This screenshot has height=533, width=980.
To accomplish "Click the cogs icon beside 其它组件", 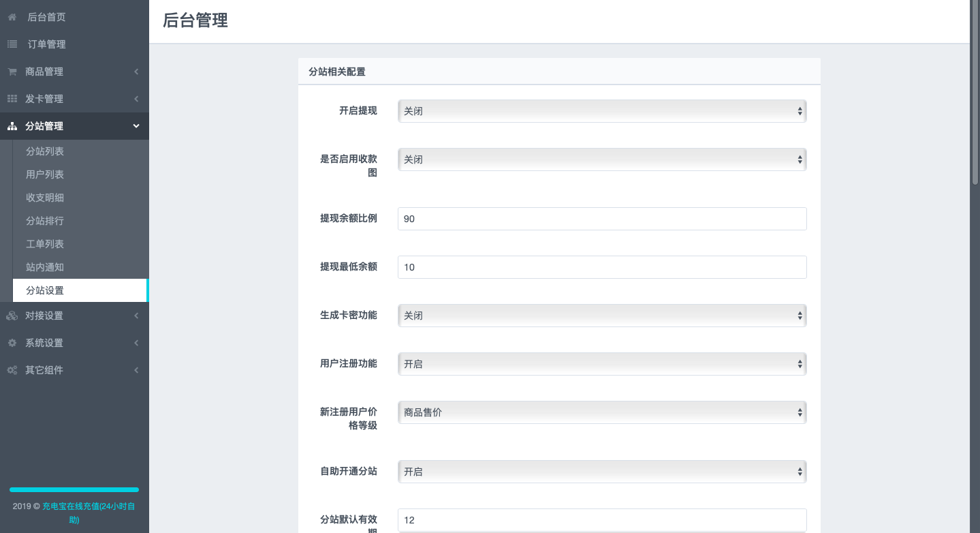I will coord(12,370).
